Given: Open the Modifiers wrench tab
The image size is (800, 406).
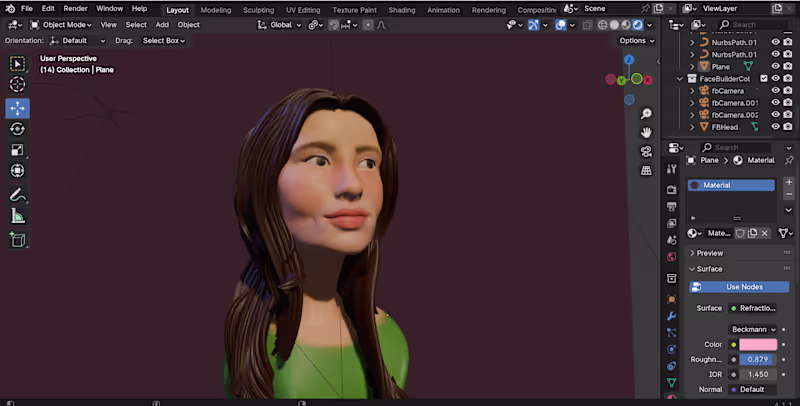Looking at the screenshot, I should (x=671, y=316).
